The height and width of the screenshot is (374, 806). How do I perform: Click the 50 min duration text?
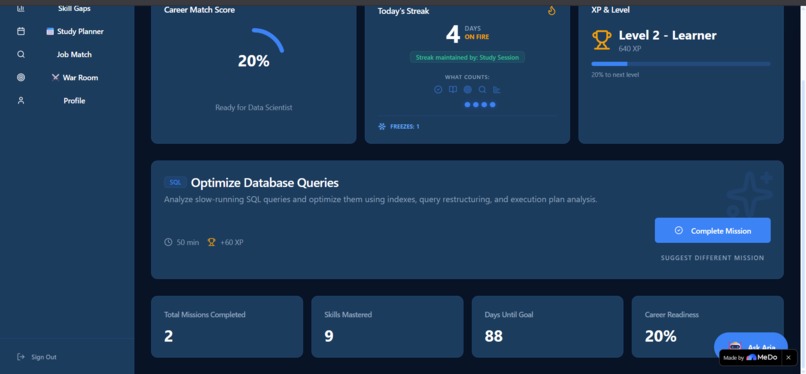[x=188, y=242]
